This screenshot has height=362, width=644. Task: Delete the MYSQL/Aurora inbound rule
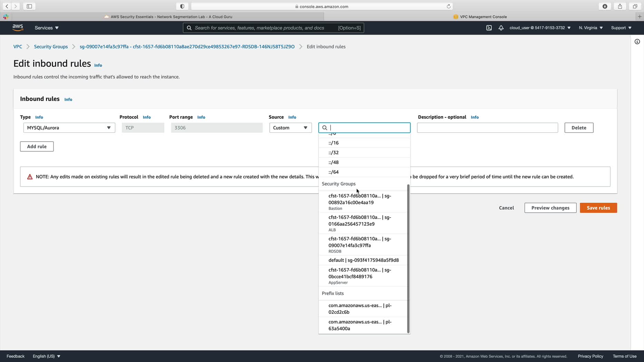point(579,128)
